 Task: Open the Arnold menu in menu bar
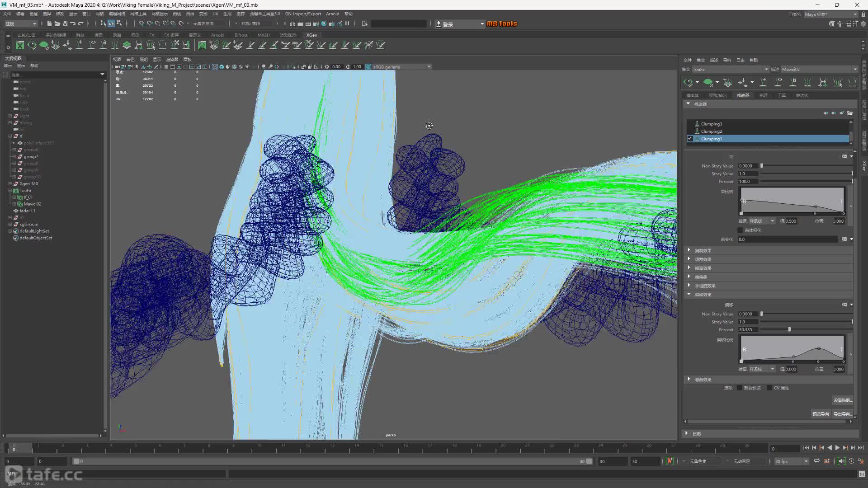coord(332,14)
